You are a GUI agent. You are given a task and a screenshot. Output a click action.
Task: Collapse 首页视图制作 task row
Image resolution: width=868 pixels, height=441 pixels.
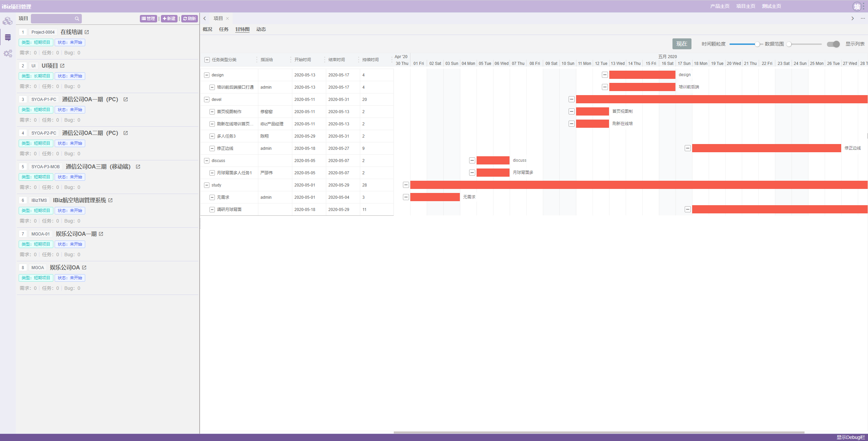coord(212,112)
